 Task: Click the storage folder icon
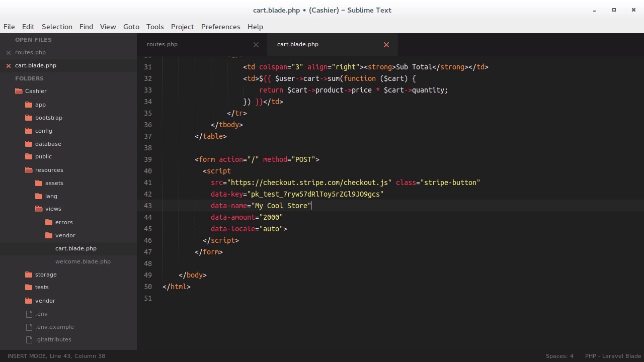point(29,275)
